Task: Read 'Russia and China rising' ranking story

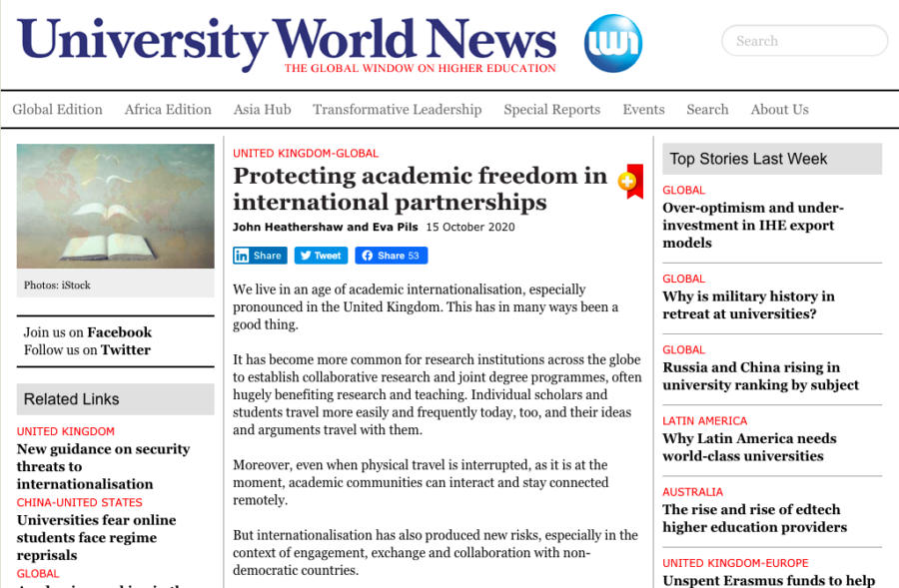Action: point(760,376)
